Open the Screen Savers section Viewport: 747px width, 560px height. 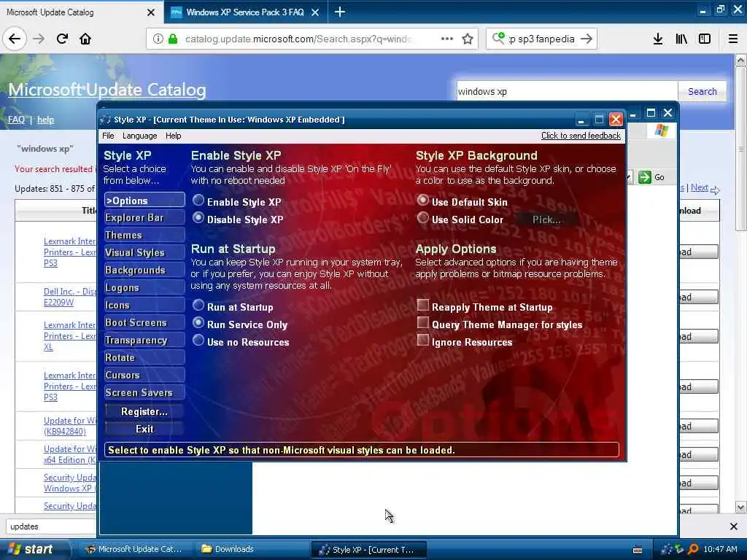click(x=144, y=393)
